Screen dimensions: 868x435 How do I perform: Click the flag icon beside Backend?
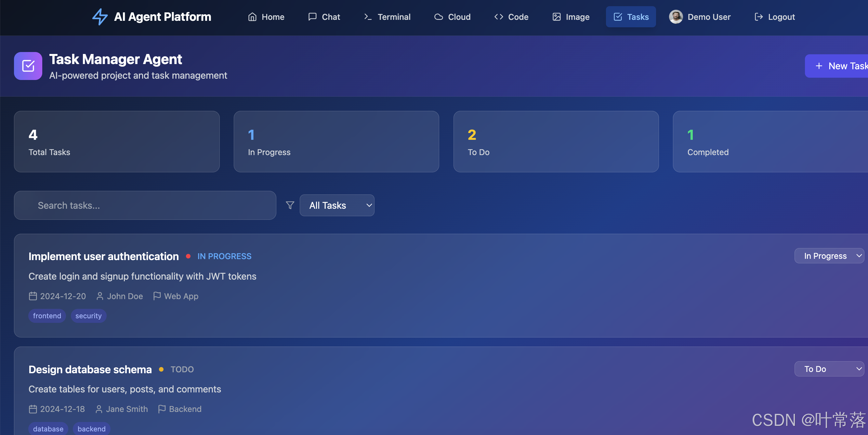[x=162, y=409]
